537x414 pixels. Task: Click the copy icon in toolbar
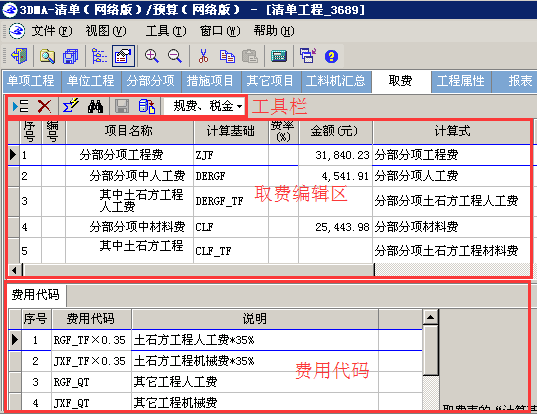[x=227, y=56]
